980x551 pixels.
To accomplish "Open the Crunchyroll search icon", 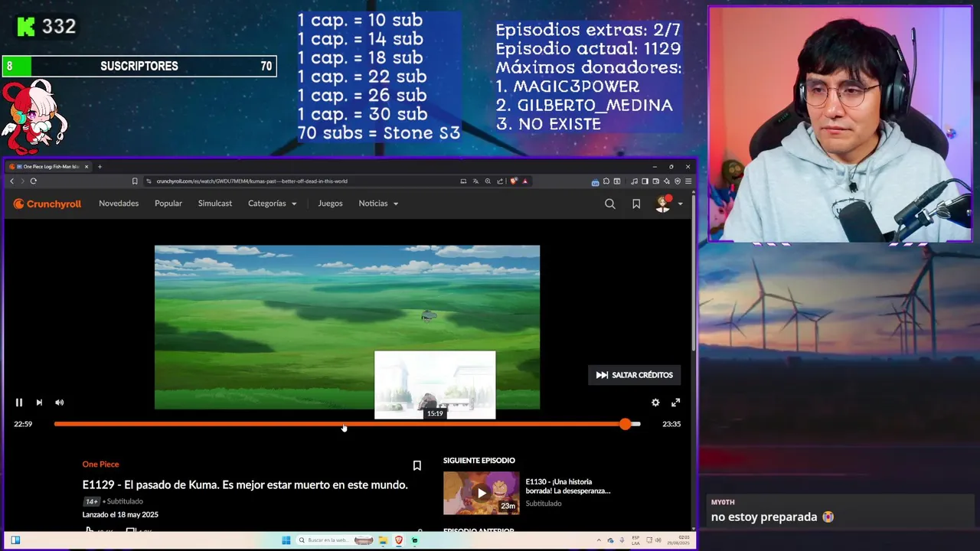I will click(x=610, y=204).
